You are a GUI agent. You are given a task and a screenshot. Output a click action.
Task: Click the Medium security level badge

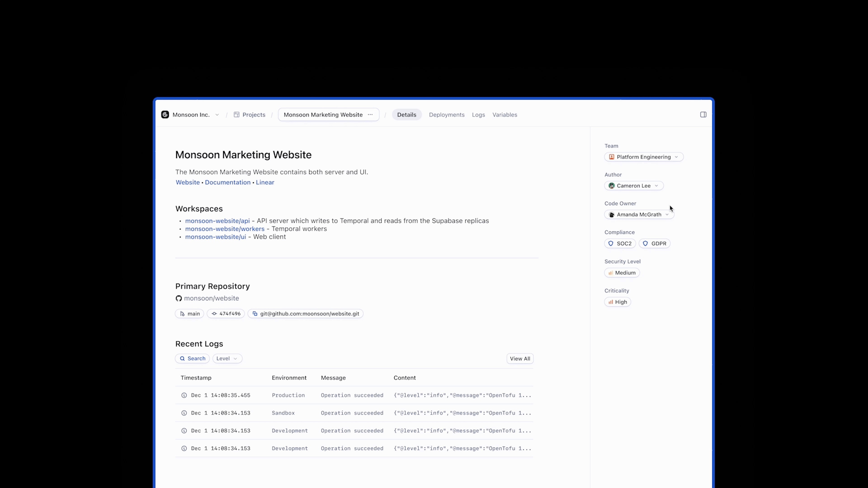pos(622,273)
